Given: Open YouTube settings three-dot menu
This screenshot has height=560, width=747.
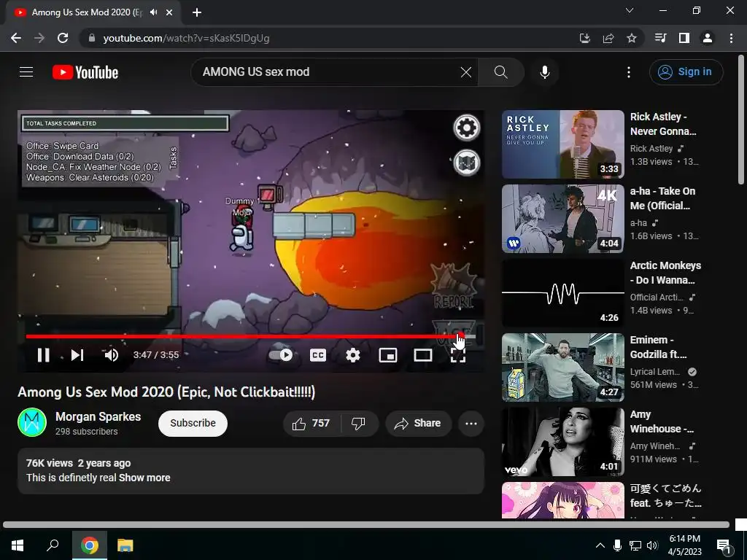Looking at the screenshot, I should [x=629, y=72].
